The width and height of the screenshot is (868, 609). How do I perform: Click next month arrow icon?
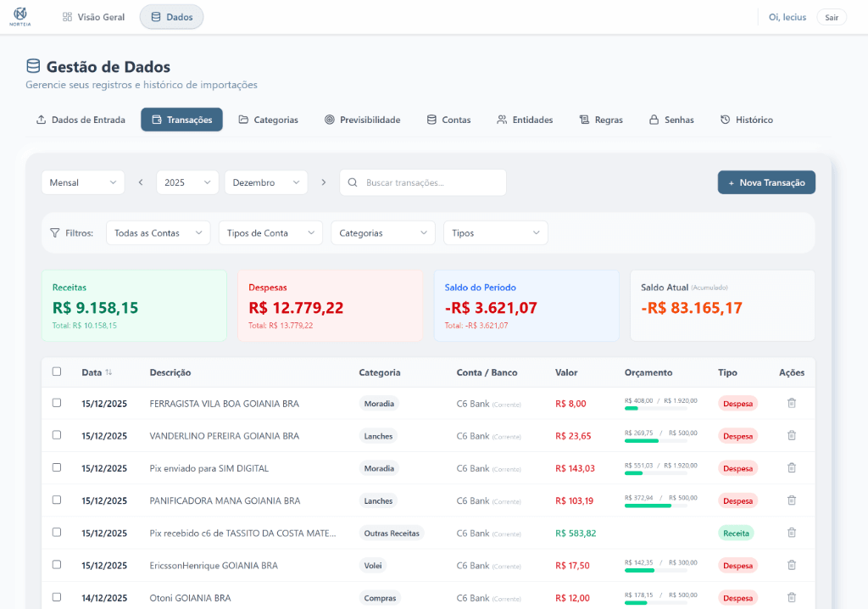tap(323, 182)
